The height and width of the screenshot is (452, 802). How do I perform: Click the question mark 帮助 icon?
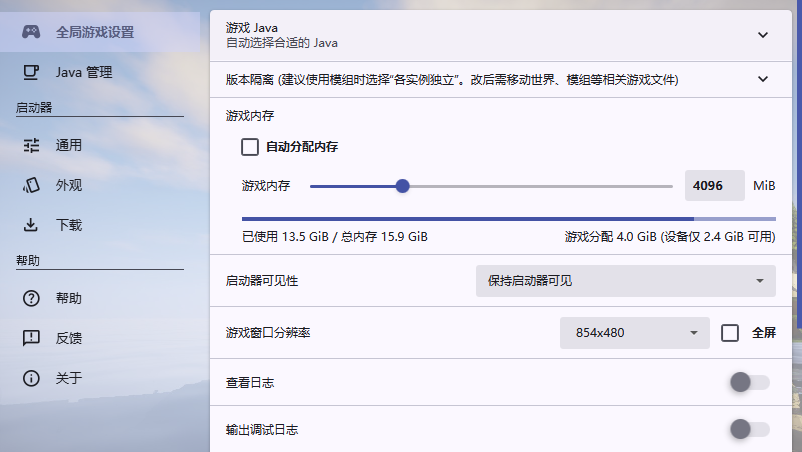tap(31, 298)
